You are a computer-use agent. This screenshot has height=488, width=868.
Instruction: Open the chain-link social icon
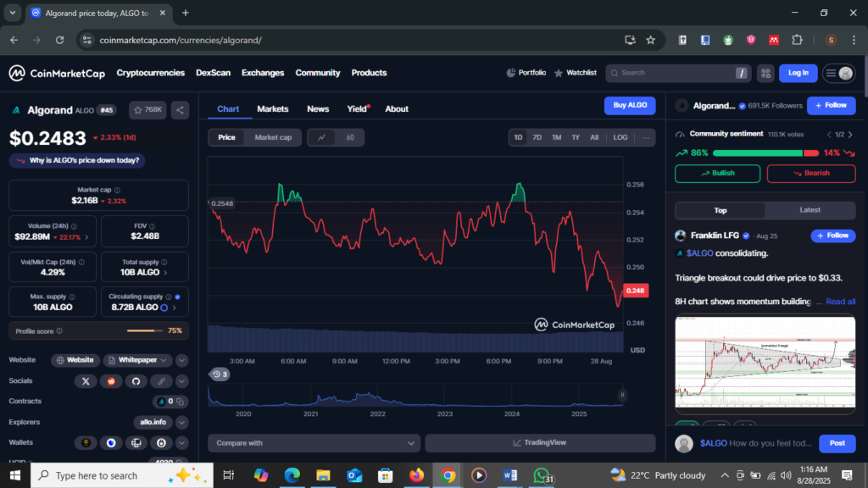(x=161, y=381)
